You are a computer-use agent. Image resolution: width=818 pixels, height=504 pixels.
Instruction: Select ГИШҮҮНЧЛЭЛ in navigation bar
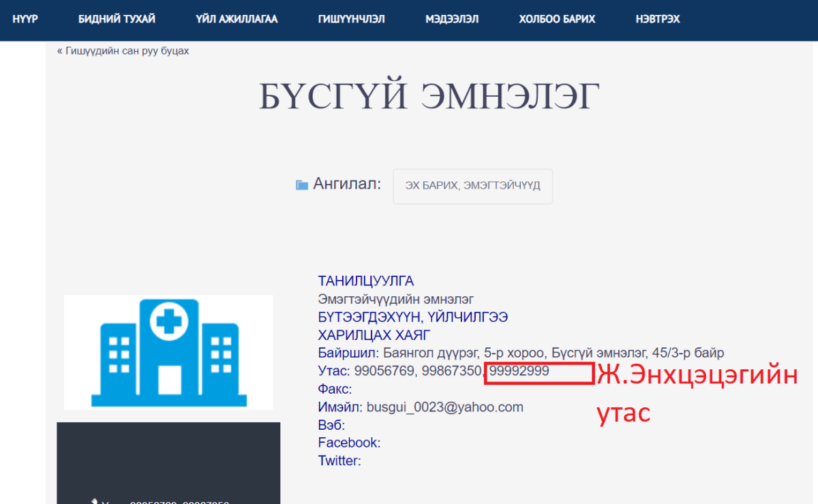[351, 19]
